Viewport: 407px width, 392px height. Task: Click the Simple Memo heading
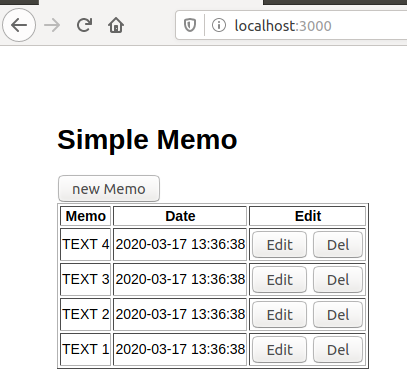pos(147,140)
